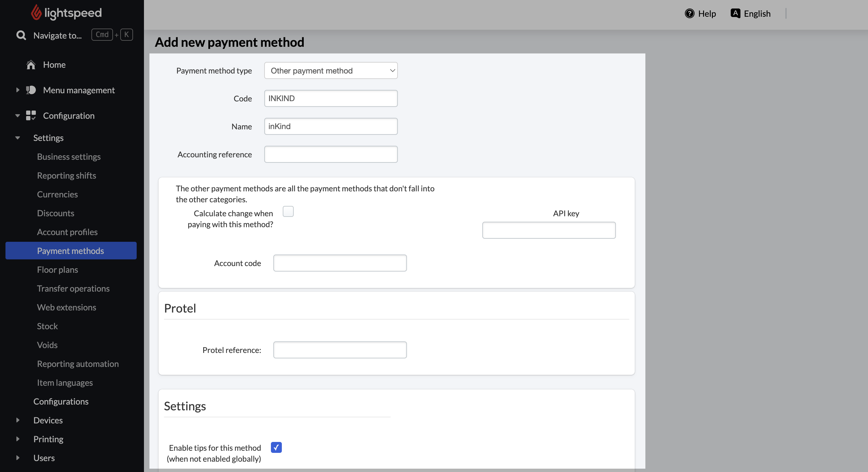Expand the Devices section arrow
Image resolution: width=868 pixels, height=472 pixels.
pyautogui.click(x=18, y=420)
